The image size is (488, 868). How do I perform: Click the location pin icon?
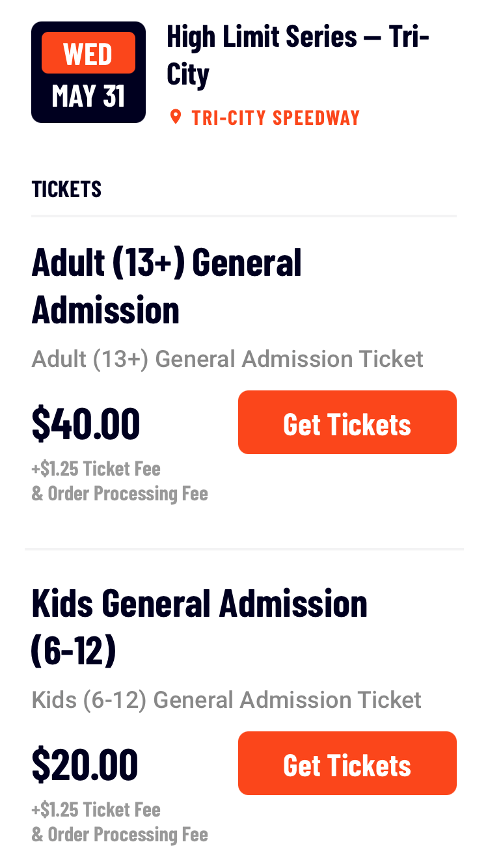pyautogui.click(x=174, y=117)
